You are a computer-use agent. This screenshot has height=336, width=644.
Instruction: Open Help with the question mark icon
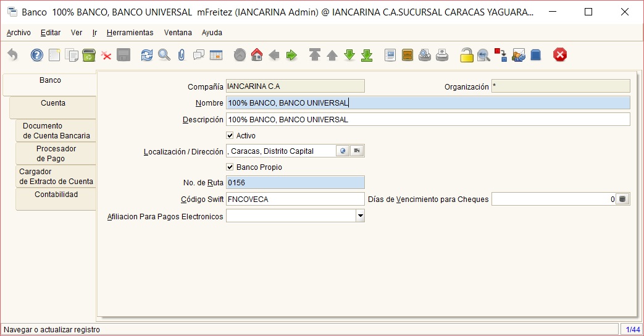coord(37,54)
